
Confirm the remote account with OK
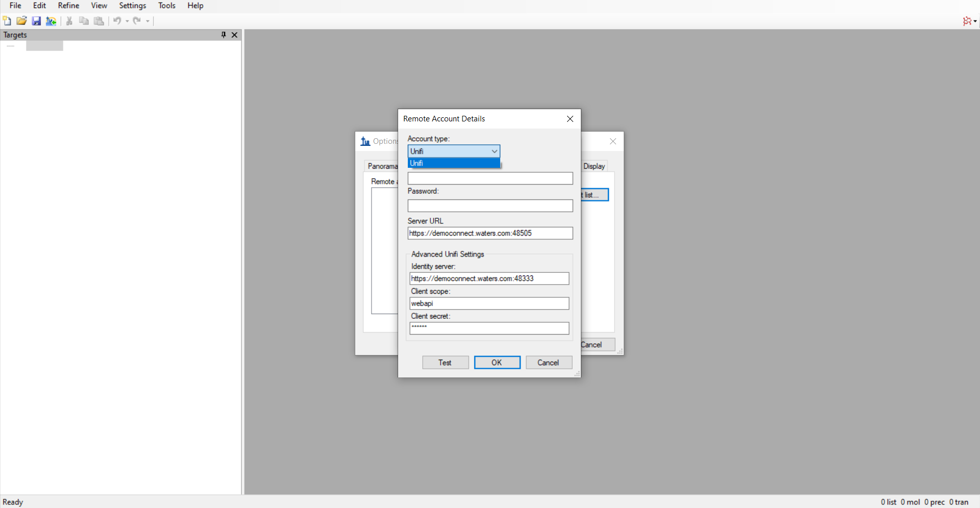point(497,363)
